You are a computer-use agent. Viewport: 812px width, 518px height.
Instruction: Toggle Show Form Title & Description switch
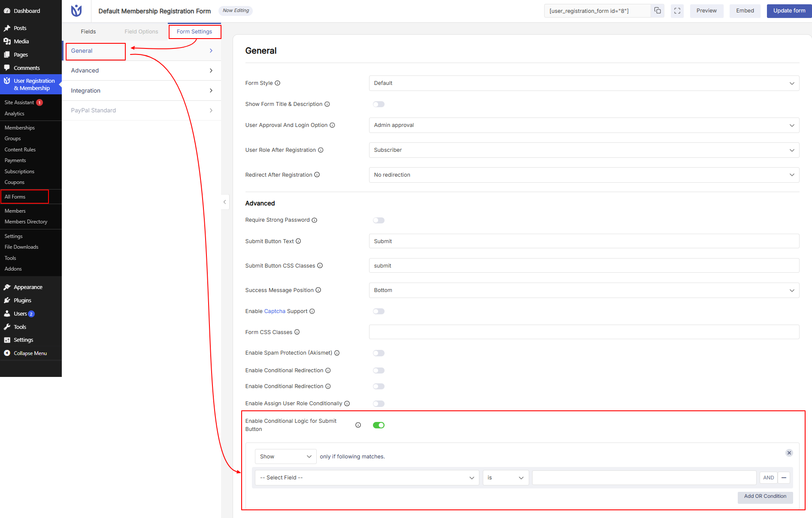379,104
